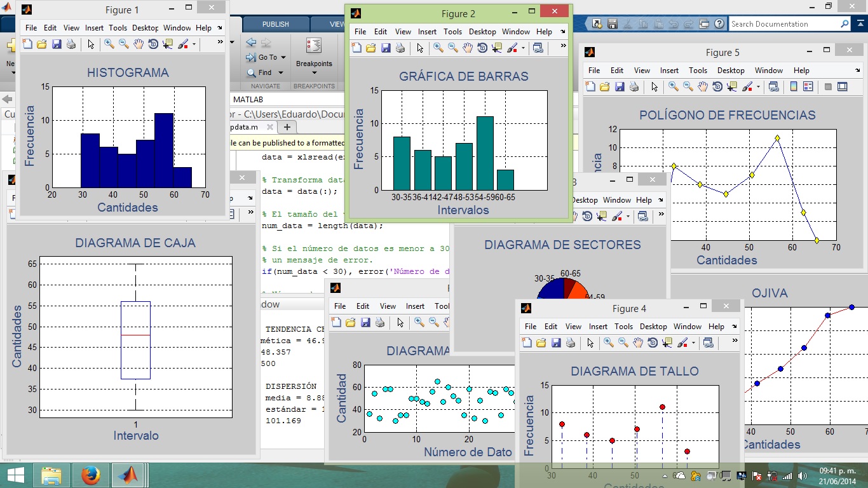Show more toolbar items in Figure 4
This screenshot has height=488, width=868.
point(735,341)
